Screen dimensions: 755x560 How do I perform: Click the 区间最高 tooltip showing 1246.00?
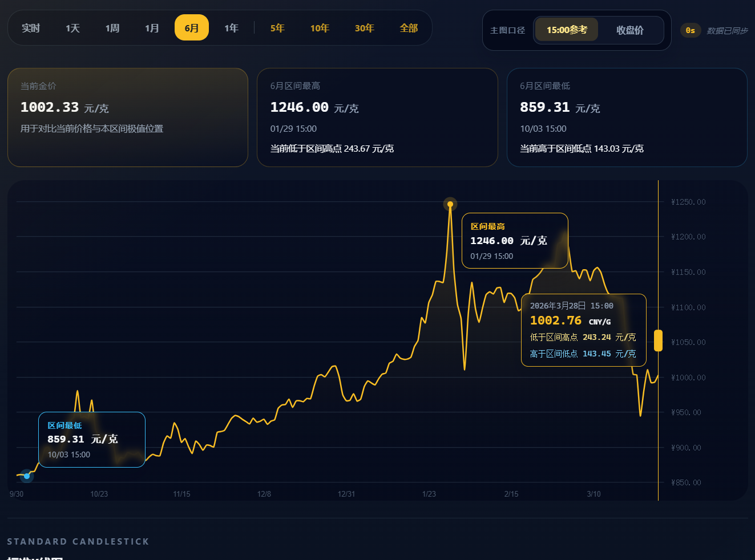click(514, 240)
